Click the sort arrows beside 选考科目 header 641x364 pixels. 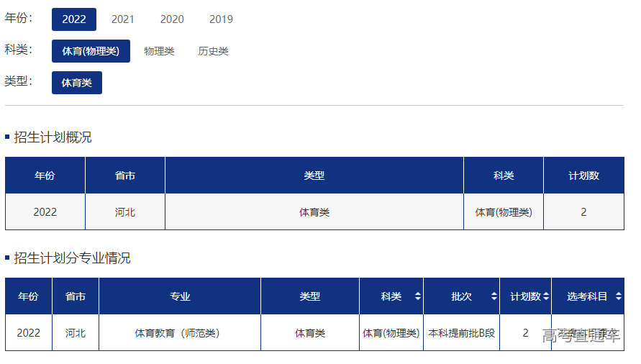coord(618,296)
